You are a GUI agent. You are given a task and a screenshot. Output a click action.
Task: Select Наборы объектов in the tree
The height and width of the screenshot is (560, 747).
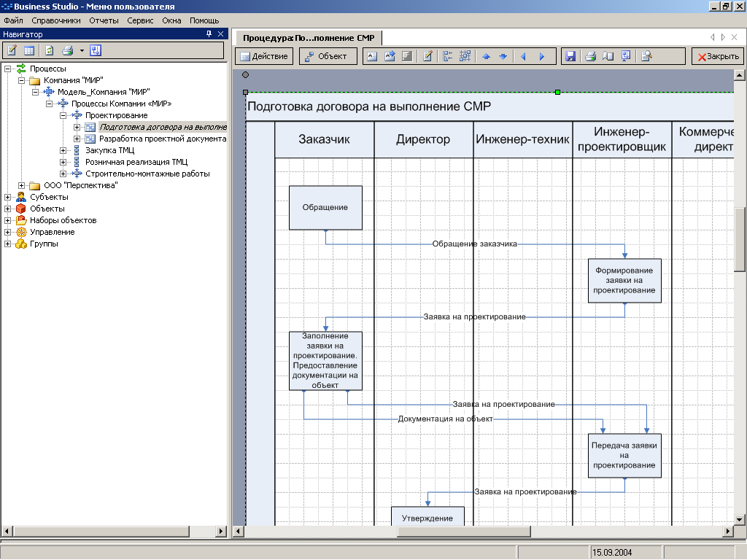click(63, 220)
